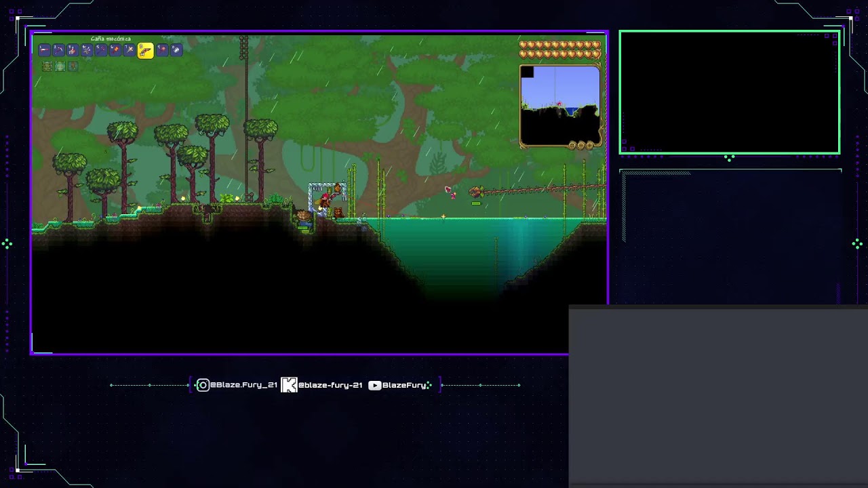
Task: Select highlighted slot 8 Caña mecónica fishing rod
Action: [x=146, y=51]
